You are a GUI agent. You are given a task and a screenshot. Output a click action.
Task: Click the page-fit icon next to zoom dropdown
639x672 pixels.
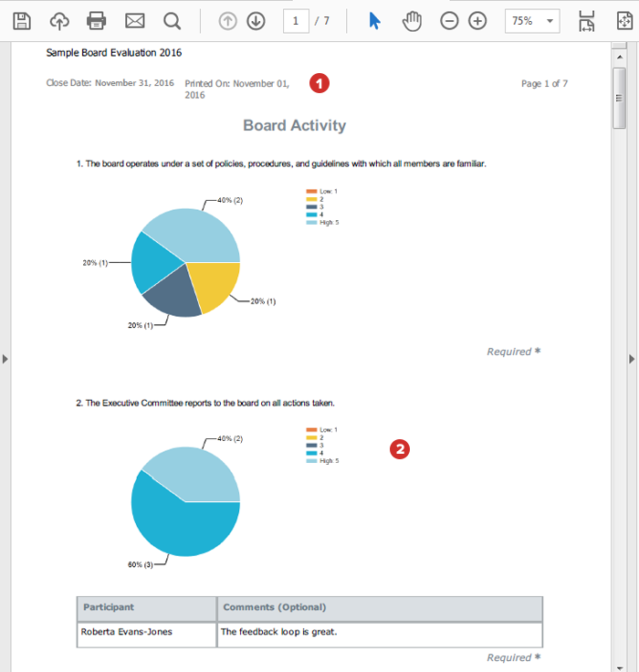(x=586, y=20)
